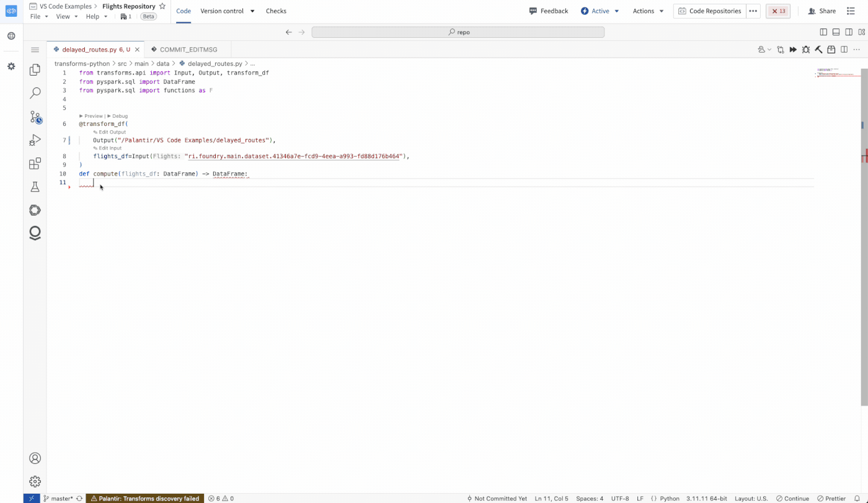Click Transforms discovery failed warning
This screenshot has height=503, width=868.
[x=145, y=498]
